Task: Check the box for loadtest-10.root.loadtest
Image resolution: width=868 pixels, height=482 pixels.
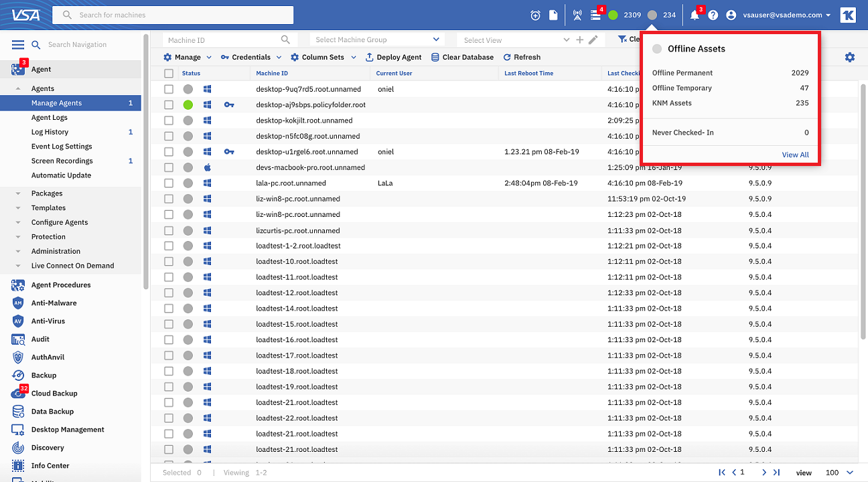Action: [169, 262]
